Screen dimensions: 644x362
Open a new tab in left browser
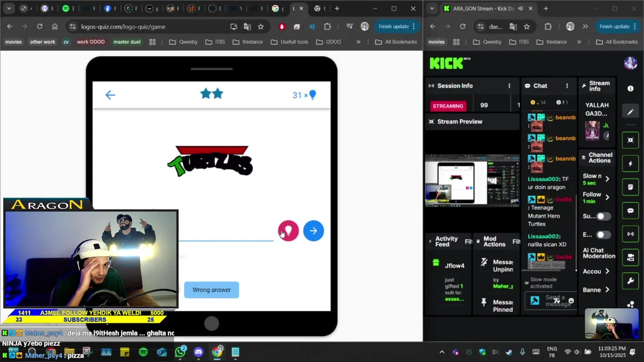point(337,9)
